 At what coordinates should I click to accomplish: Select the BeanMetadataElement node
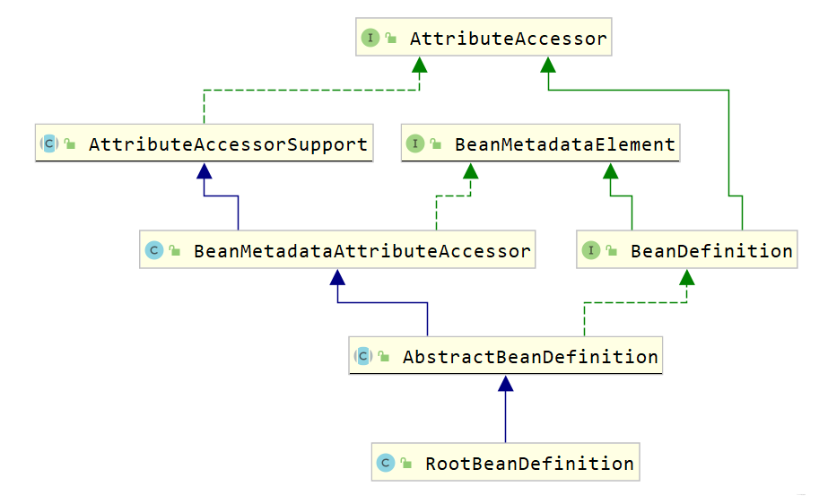point(541,143)
